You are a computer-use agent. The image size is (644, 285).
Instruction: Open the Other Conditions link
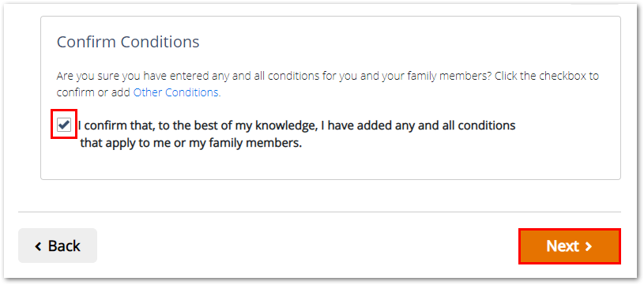[175, 92]
